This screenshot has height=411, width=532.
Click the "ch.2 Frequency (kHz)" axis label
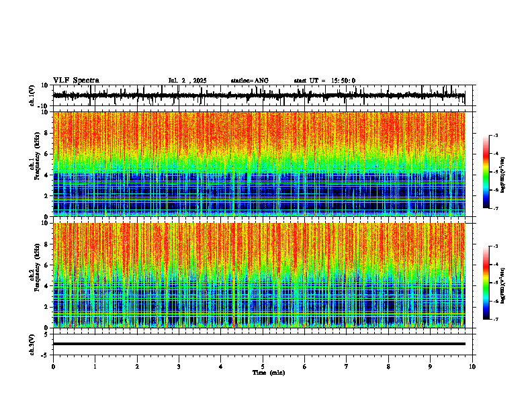(x=35, y=267)
